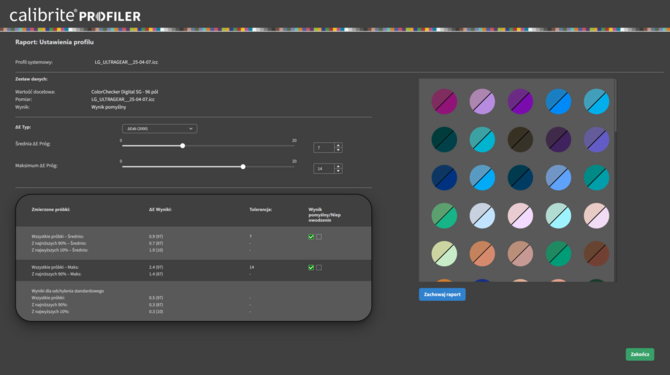Select the light pink patch in fourth row
This screenshot has width=670, height=375.
click(520, 216)
